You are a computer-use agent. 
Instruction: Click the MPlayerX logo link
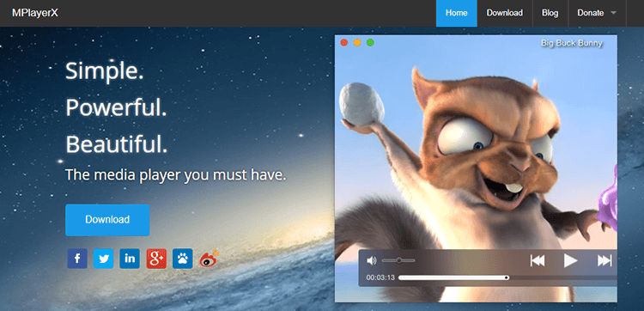point(35,13)
